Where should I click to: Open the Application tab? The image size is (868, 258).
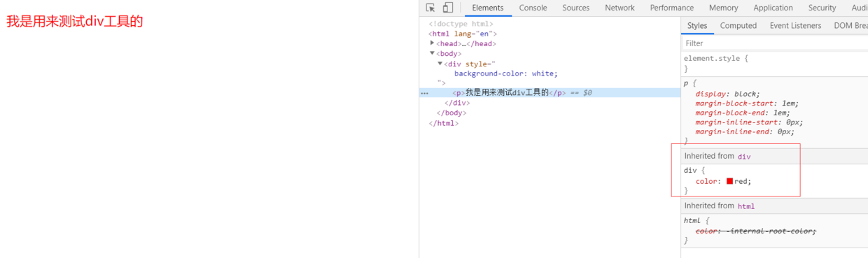click(773, 8)
